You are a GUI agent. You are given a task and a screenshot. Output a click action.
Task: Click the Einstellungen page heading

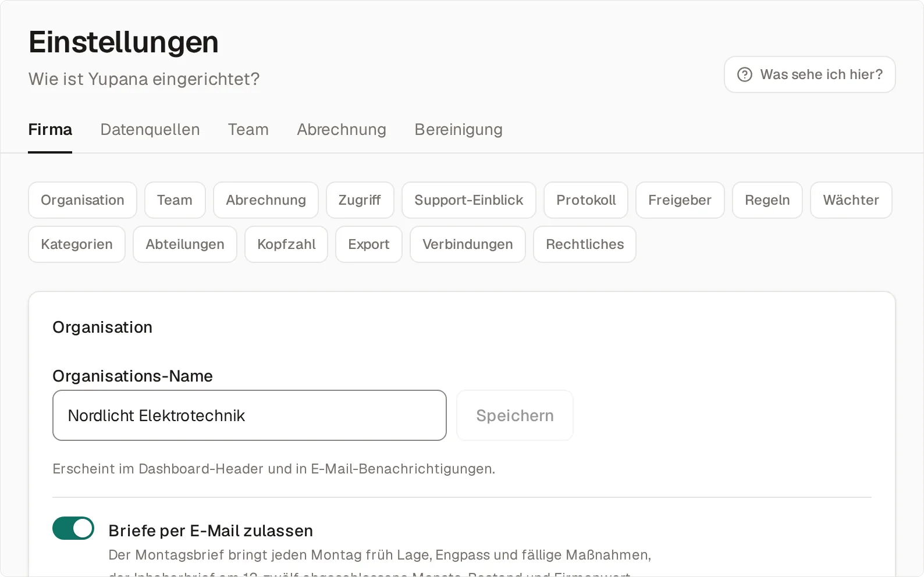coord(123,42)
